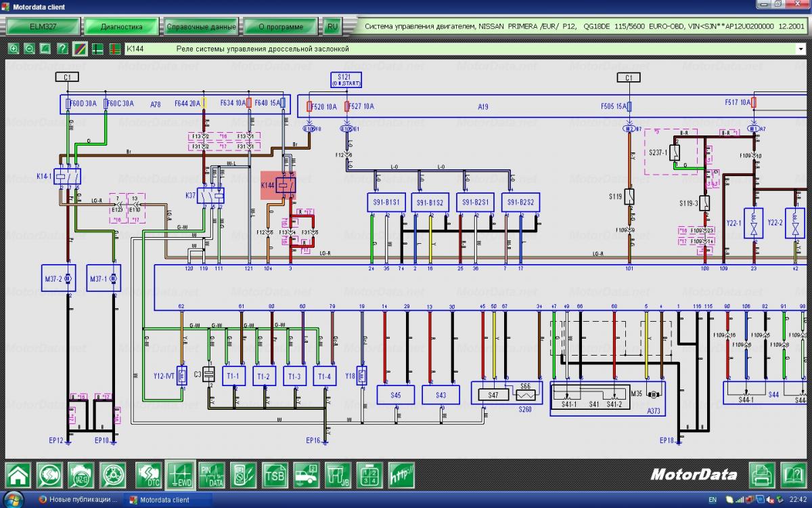Click the EP16 ground point label

(313, 440)
